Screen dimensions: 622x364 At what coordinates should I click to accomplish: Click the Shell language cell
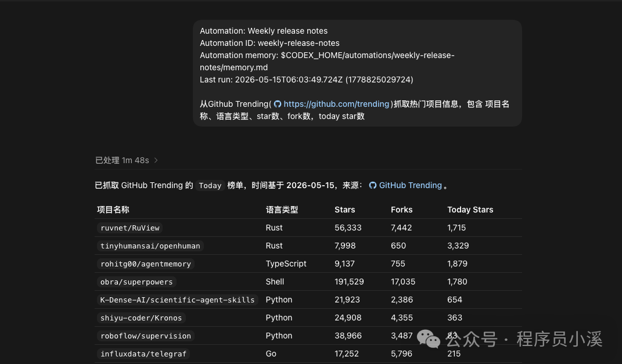click(275, 282)
